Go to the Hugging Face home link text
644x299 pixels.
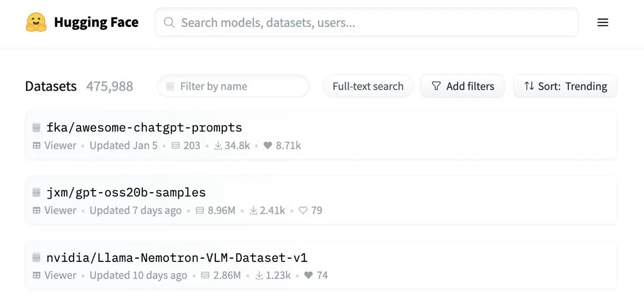(x=96, y=23)
